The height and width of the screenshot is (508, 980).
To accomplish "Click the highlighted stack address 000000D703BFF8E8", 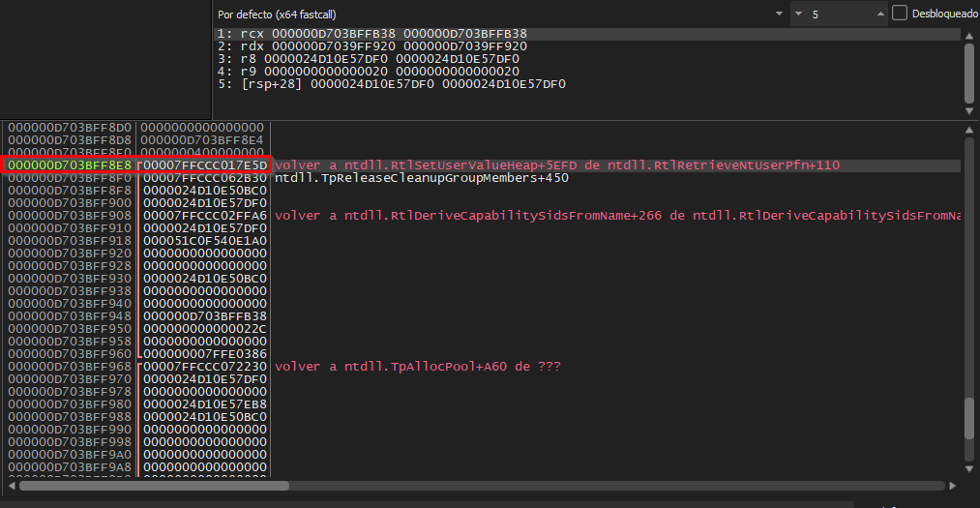I will click(68, 165).
